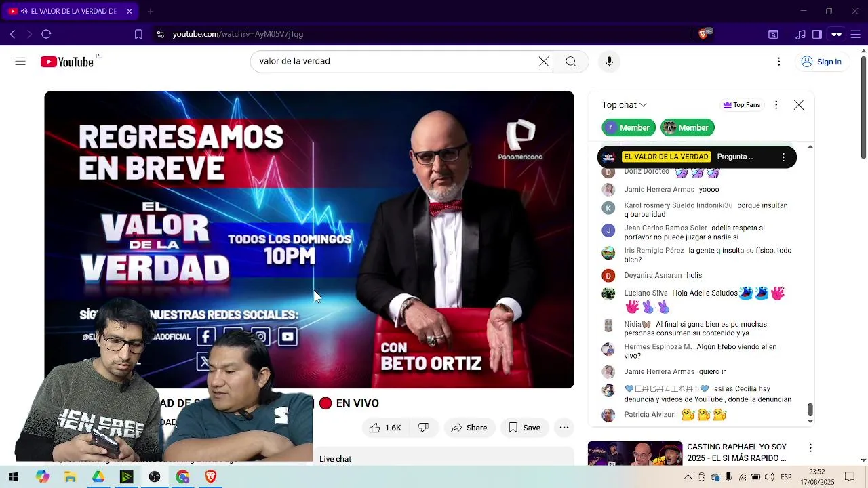The image size is (868, 488).
Task: Open the Brave picture-in-picture toolbar icon
Action: [x=773, y=34]
